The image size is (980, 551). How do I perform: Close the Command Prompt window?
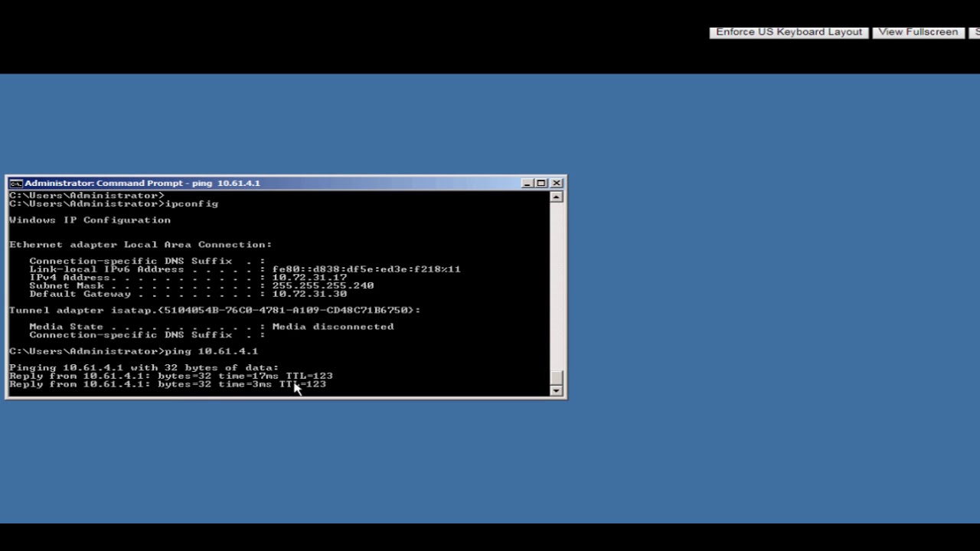pos(557,184)
